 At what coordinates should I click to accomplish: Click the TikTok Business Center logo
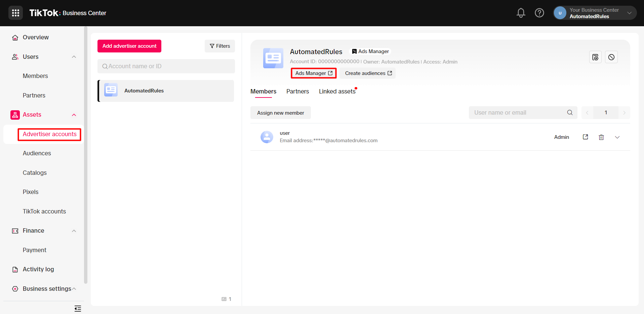click(68, 13)
